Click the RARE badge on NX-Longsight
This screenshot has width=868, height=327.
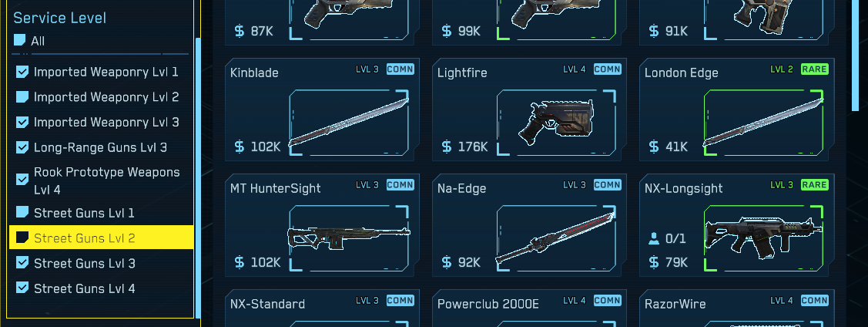814,184
